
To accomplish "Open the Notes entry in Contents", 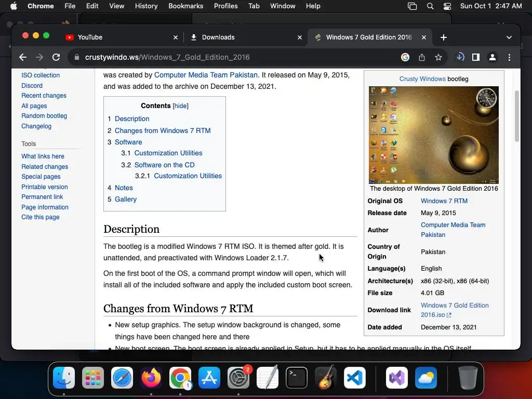I will [124, 188].
